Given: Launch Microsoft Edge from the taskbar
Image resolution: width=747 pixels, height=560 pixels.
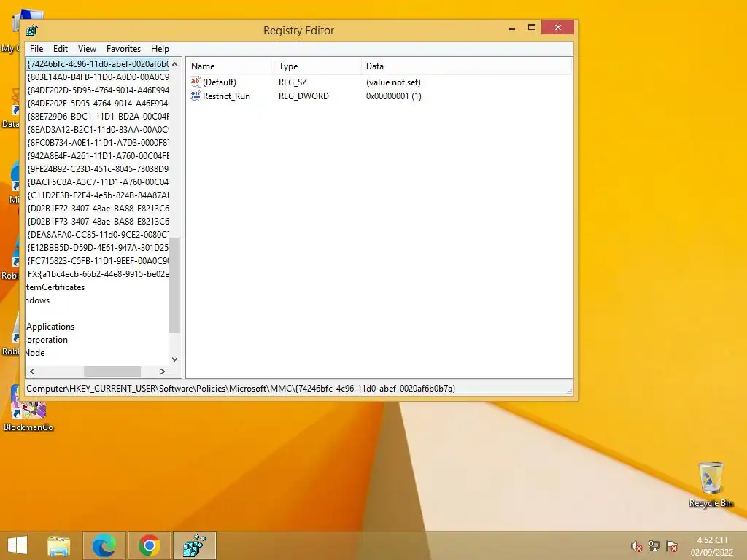Looking at the screenshot, I should [x=104, y=545].
